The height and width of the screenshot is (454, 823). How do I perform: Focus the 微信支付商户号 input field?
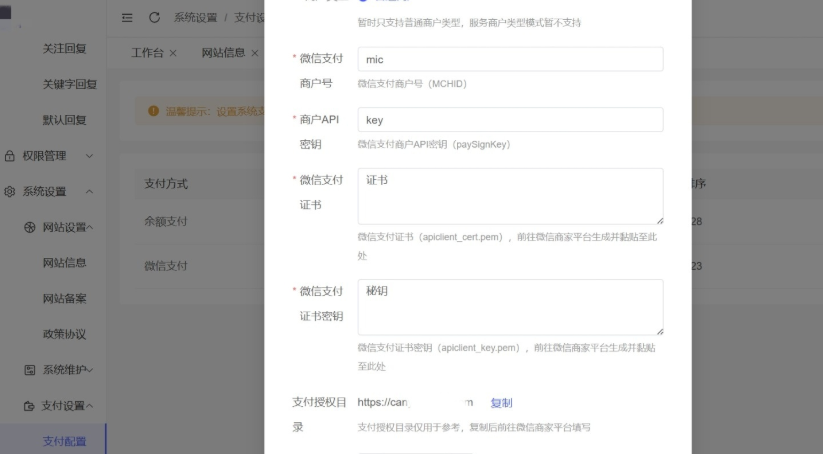pos(510,60)
